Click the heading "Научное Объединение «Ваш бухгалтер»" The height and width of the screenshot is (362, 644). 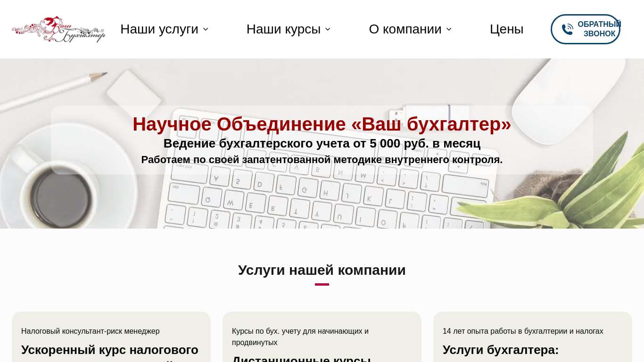tap(322, 124)
